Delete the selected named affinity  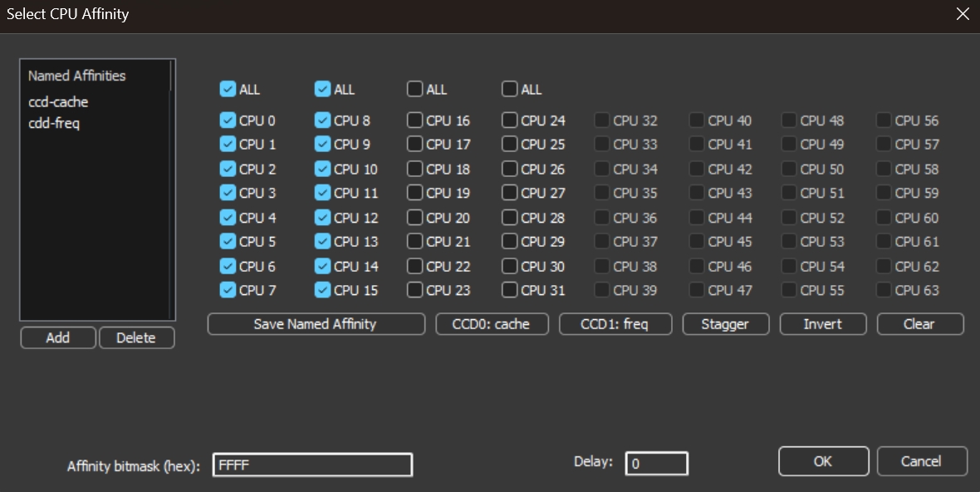tap(136, 337)
